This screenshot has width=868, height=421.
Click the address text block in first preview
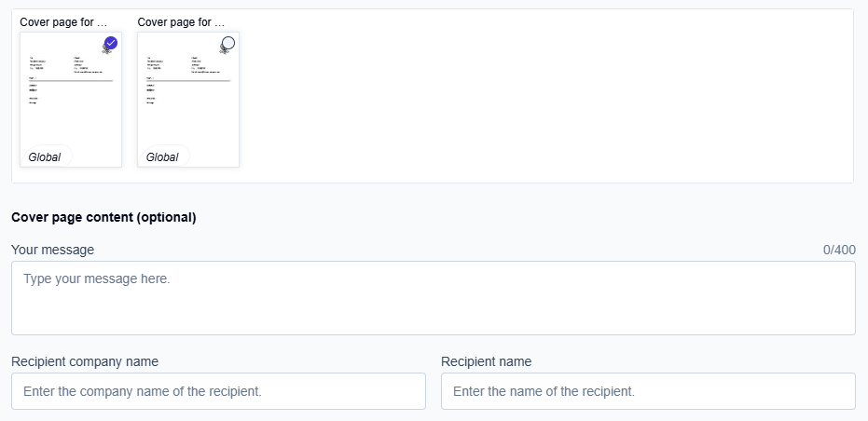42,63
